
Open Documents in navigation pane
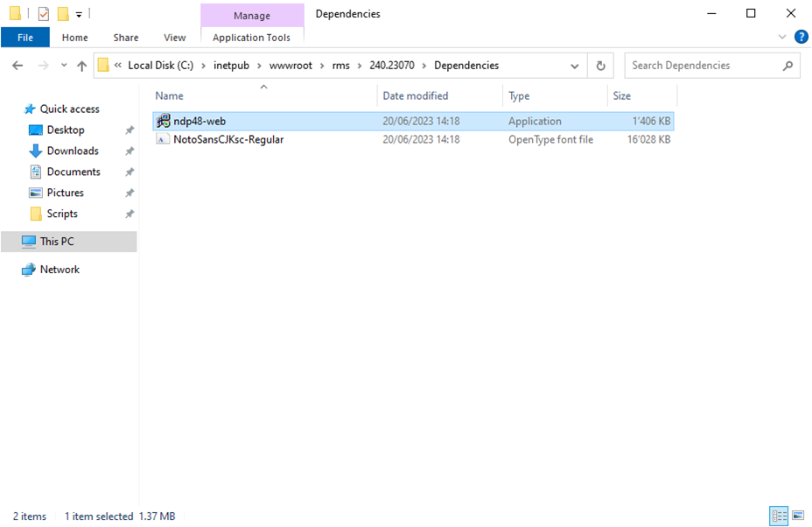(73, 172)
